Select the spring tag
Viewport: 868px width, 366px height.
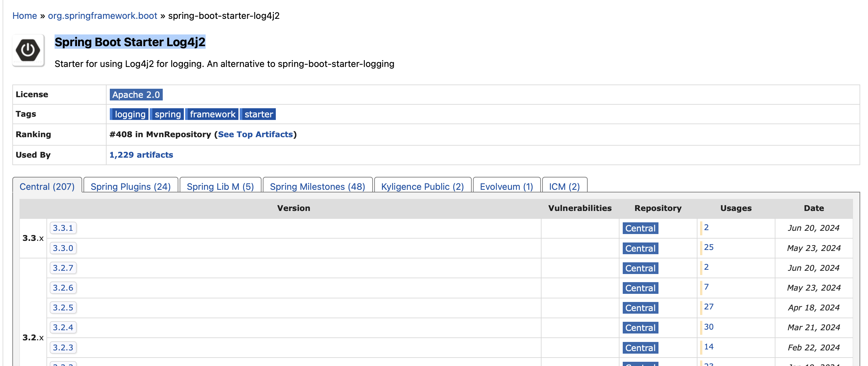pos(167,114)
